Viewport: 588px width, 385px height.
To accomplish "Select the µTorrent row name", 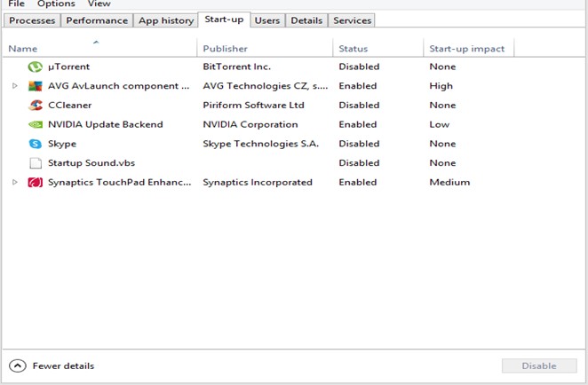I will [68, 67].
